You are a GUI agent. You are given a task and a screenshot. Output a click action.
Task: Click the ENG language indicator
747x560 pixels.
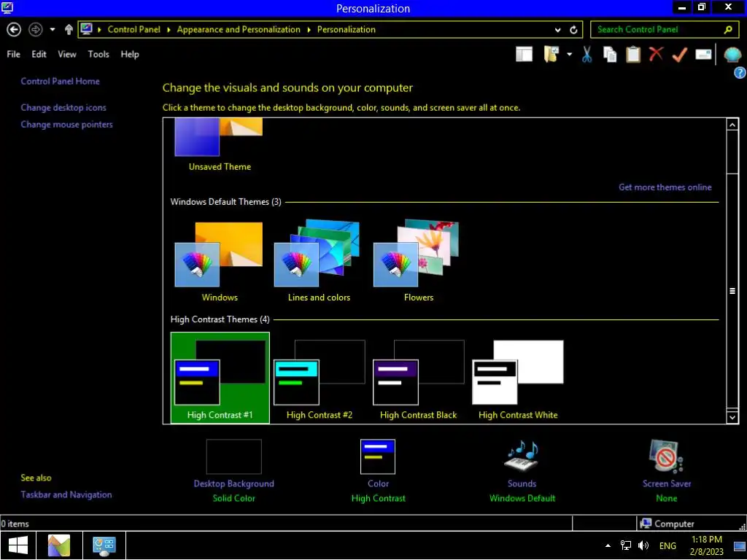click(x=667, y=545)
